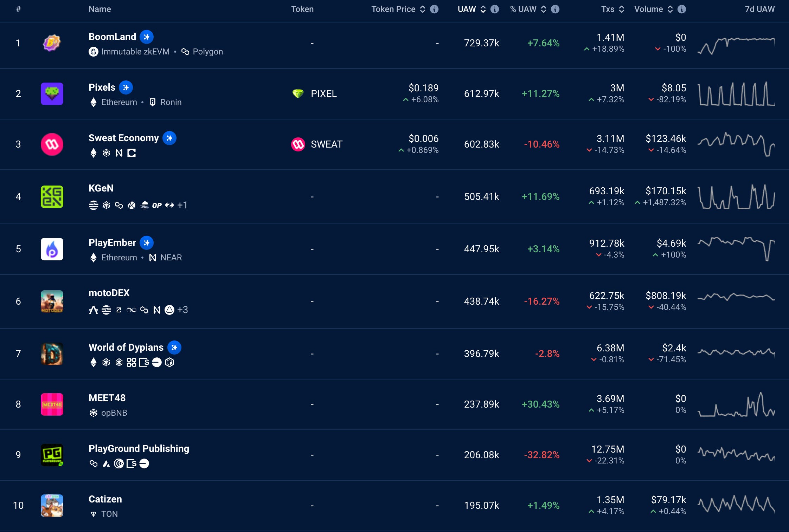
Task: Click the Token Price info icon
Action: click(434, 9)
